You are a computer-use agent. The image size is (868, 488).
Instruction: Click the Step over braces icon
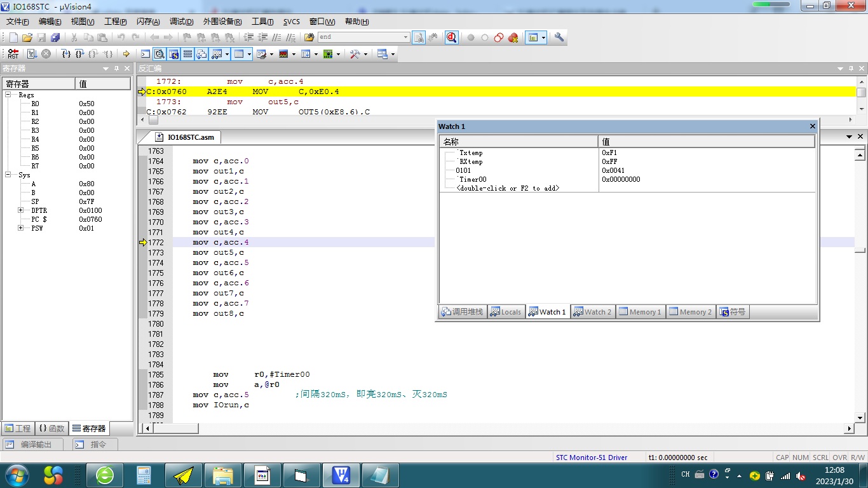point(79,54)
